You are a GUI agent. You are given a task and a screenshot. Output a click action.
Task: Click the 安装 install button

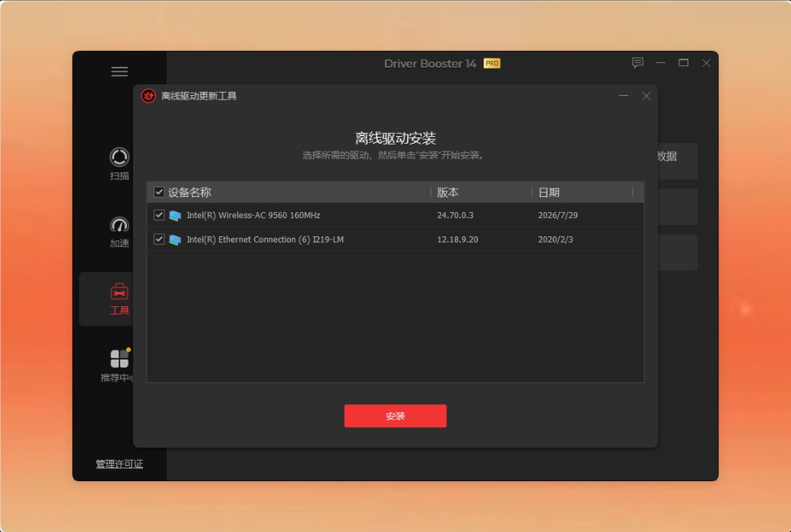click(395, 416)
